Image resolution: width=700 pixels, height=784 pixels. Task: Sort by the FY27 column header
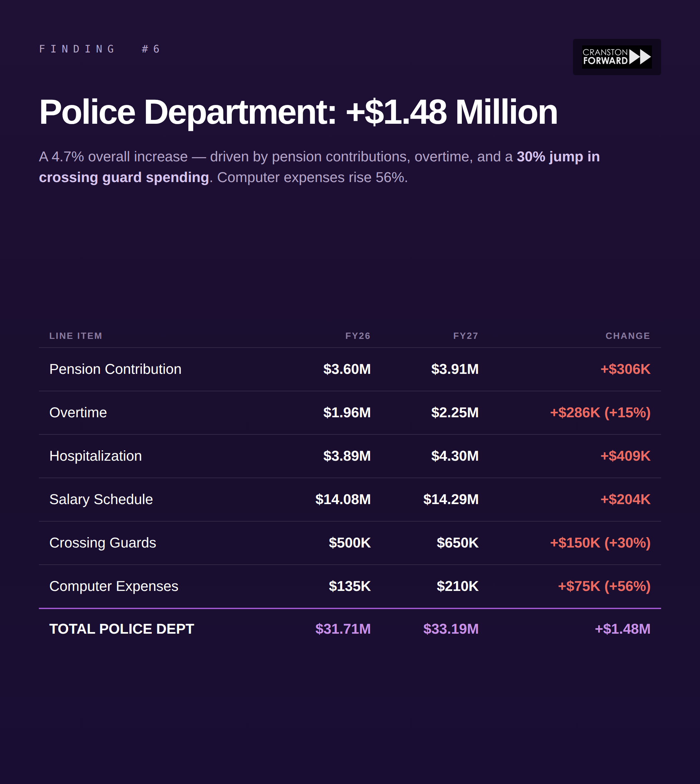click(466, 336)
